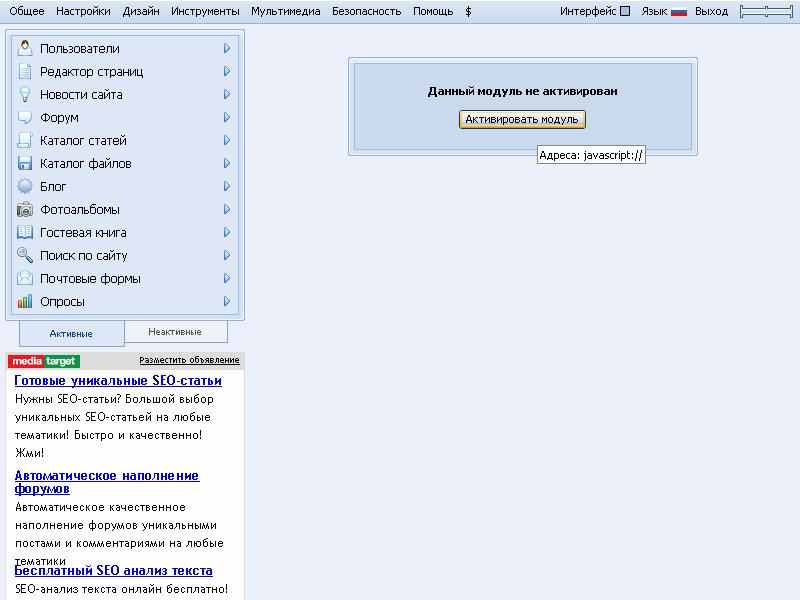Expand the Поиск по сайту submenu arrow

pos(227,255)
